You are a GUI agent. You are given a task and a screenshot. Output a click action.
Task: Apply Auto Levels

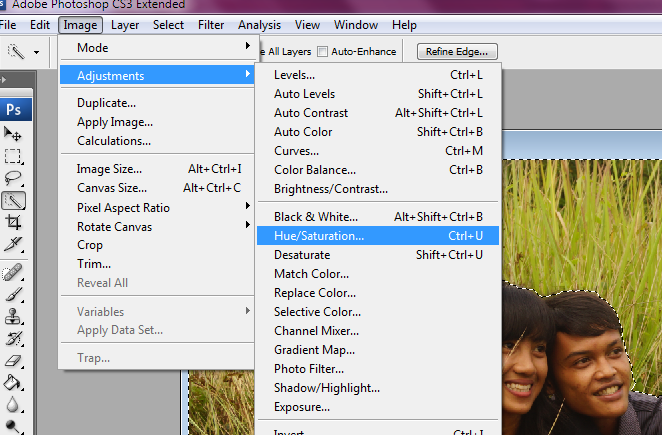(x=378, y=94)
